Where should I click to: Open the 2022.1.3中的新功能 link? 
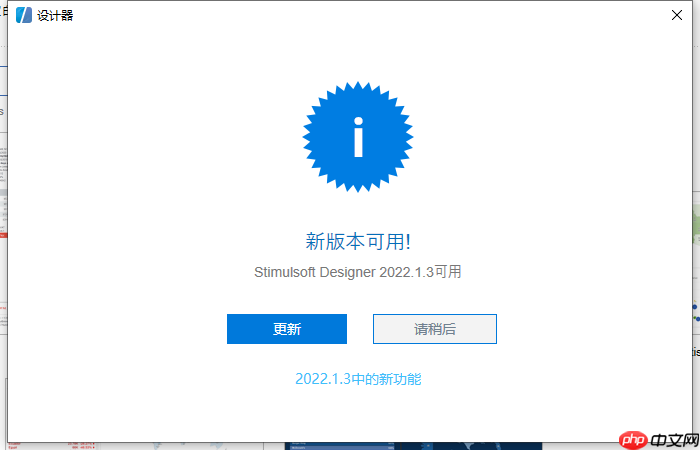[358, 379]
